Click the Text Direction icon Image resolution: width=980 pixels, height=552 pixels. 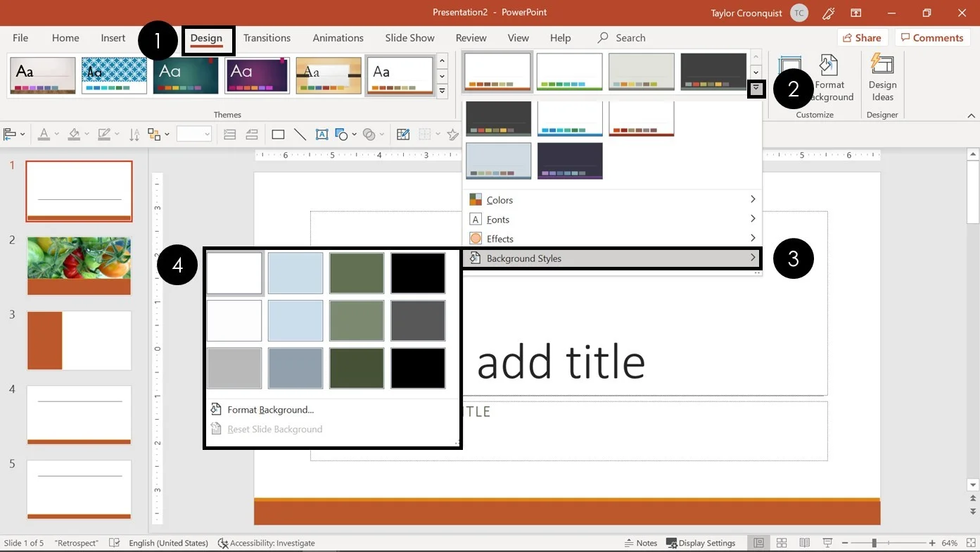(x=134, y=134)
